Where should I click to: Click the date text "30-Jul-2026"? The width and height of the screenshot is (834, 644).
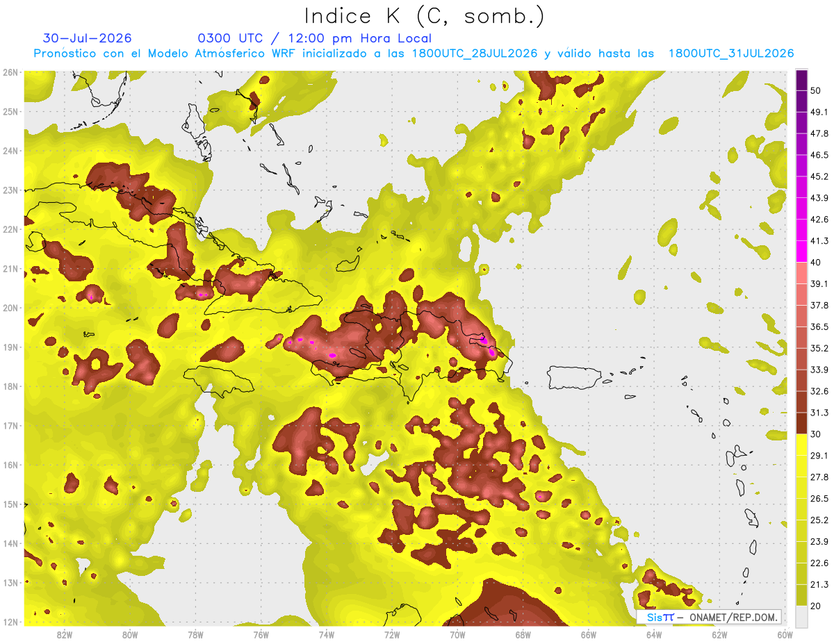coord(87,38)
